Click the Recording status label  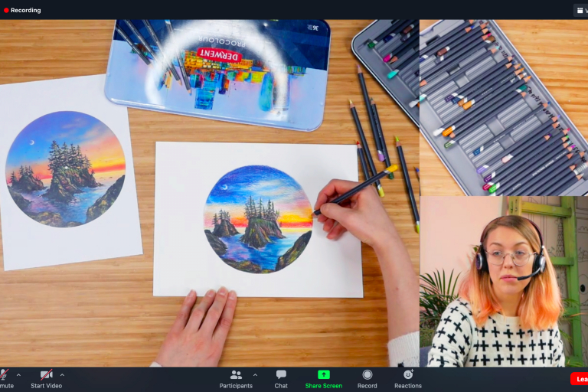pos(26,10)
